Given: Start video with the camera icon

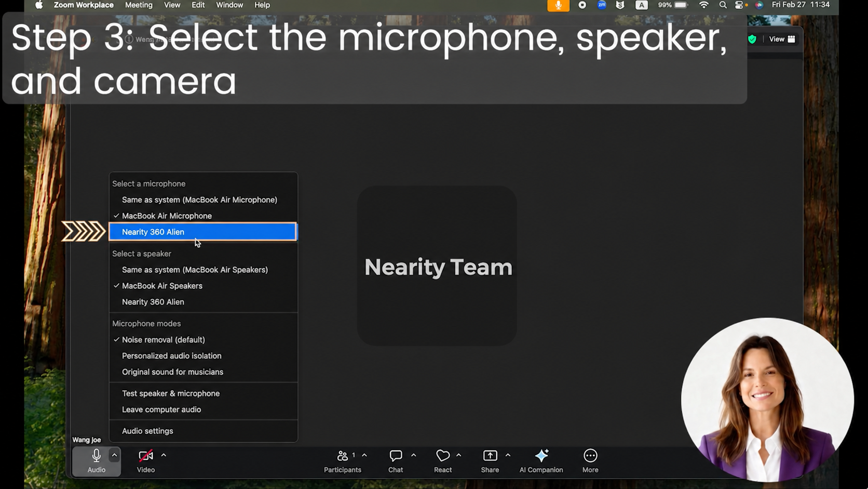Looking at the screenshot, I should tap(146, 456).
